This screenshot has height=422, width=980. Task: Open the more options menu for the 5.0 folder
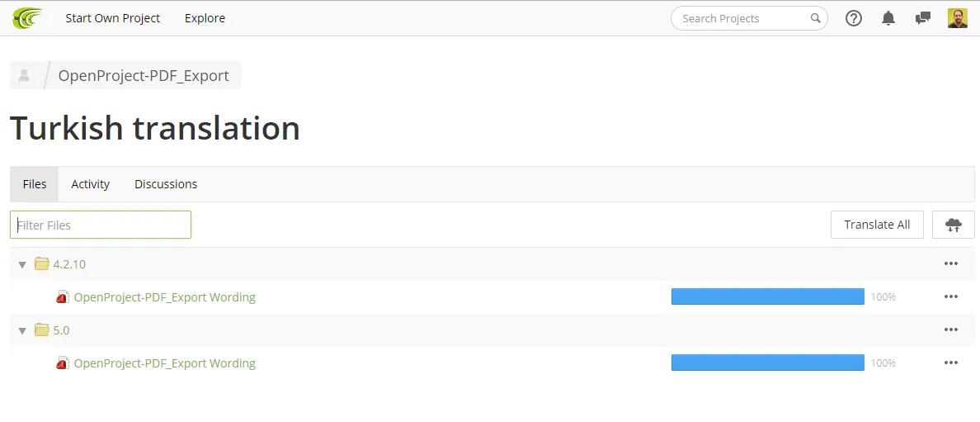pyautogui.click(x=950, y=330)
